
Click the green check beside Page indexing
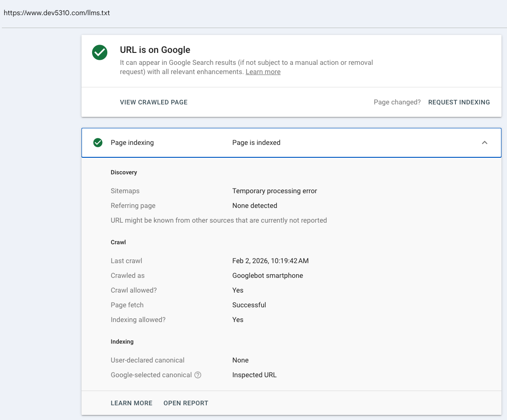coord(98,143)
